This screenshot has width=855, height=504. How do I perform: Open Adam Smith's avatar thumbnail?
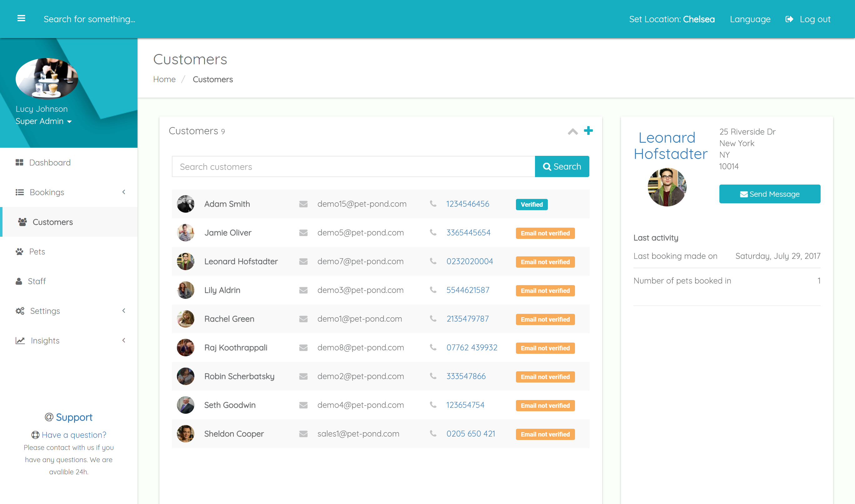(186, 204)
